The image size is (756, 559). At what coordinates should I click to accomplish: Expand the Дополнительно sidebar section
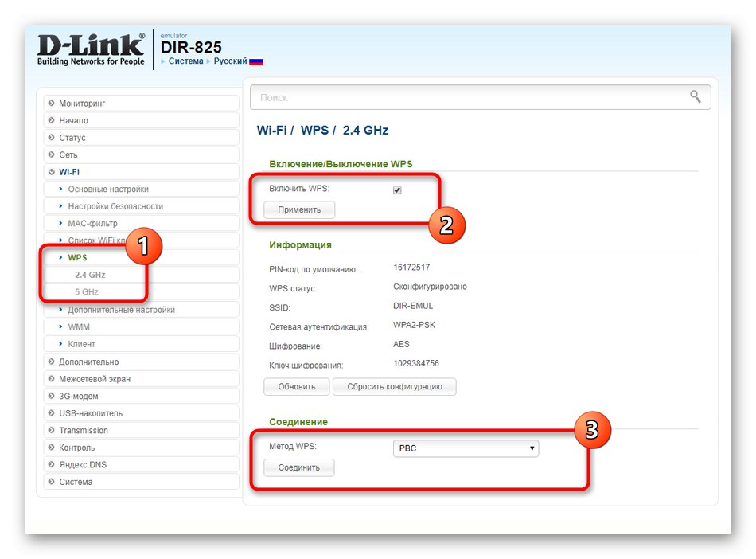88,361
